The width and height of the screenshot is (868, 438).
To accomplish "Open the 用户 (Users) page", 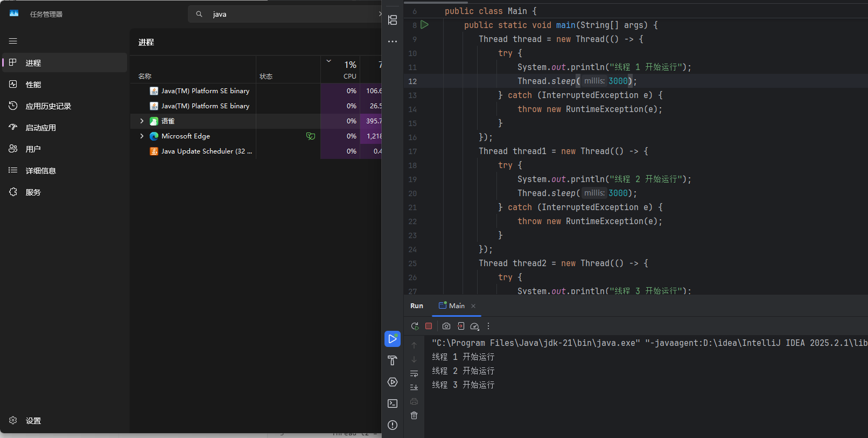I will 65,149.
